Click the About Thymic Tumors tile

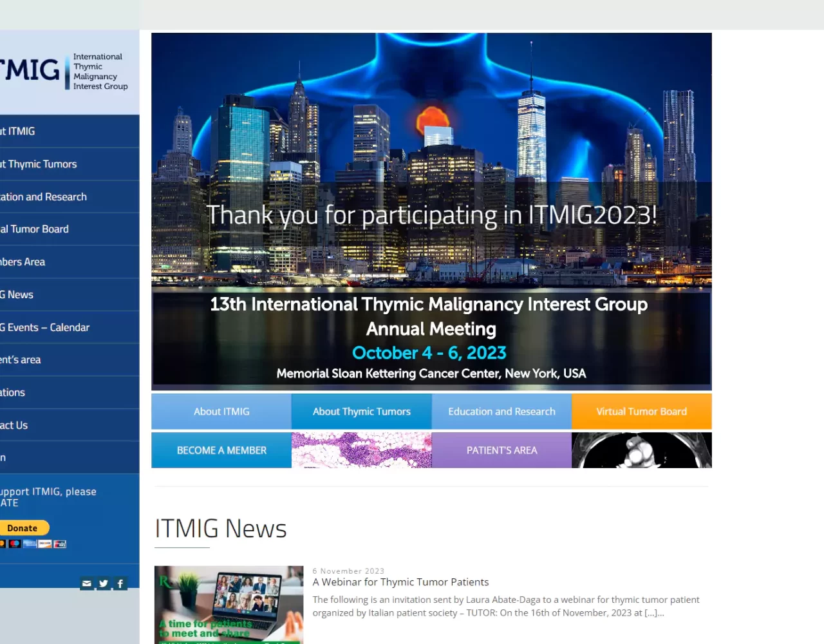click(362, 412)
